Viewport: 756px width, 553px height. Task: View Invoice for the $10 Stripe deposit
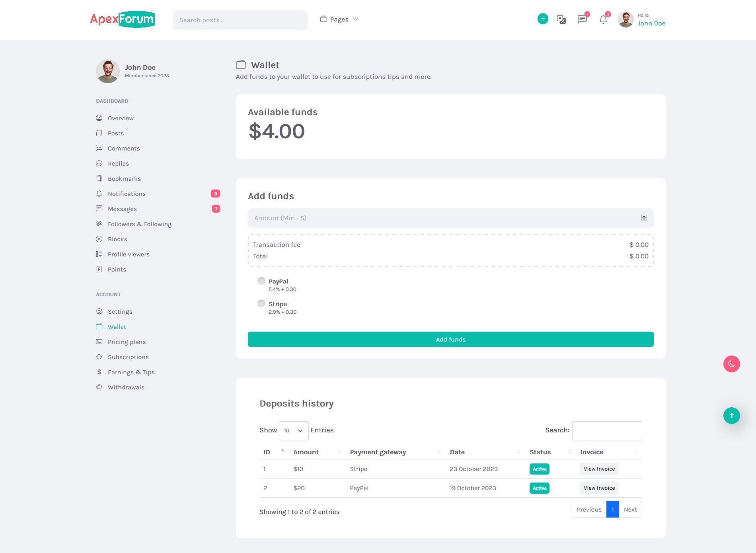599,469
